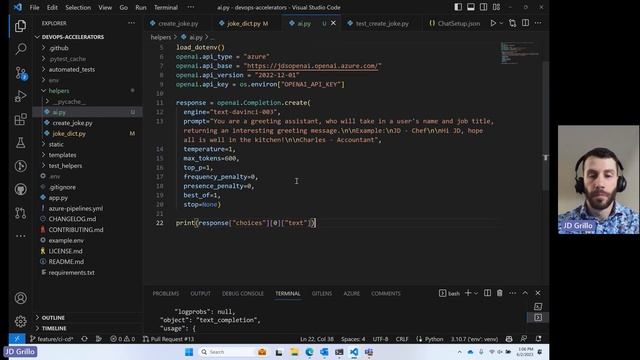Click Python language mode in status bar
640x360 pixels.
coord(433,339)
